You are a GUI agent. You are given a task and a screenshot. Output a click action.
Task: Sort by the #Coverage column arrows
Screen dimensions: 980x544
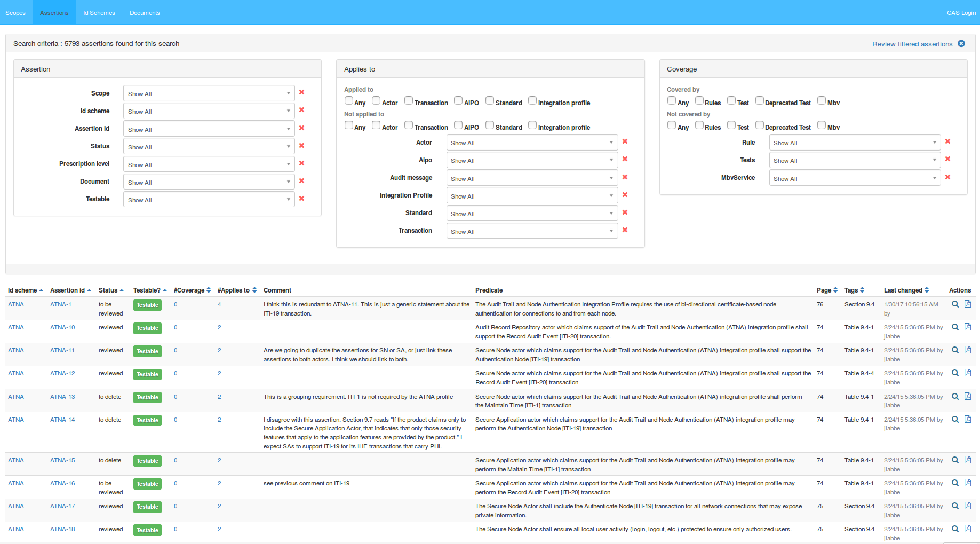click(209, 290)
